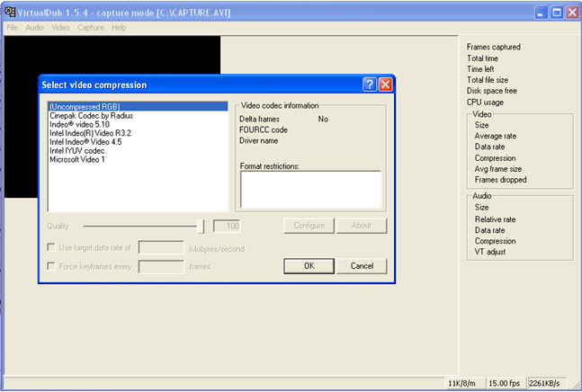
Task: Minimize the VirtualDub window
Action: 541,13
